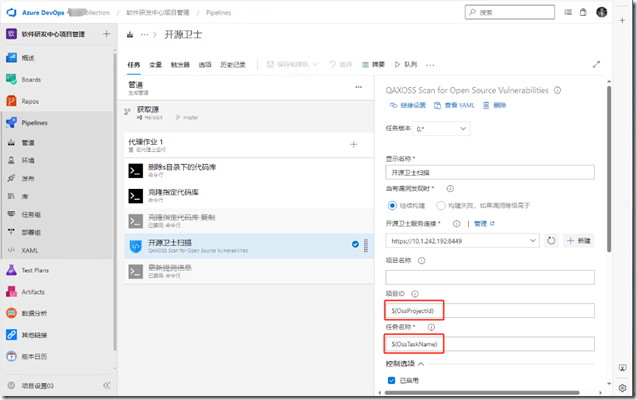The height and width of the screenshot is (400, 637).
Task: Click 放弃 discard button
Action: (x=340, y=65)
